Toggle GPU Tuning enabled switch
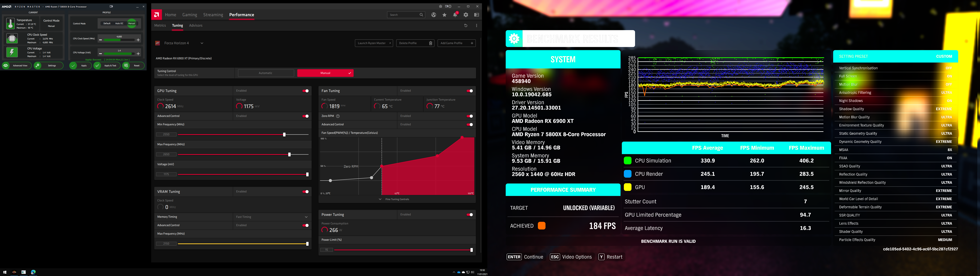Viewport: 980px width, 276px height. [305, 91]
